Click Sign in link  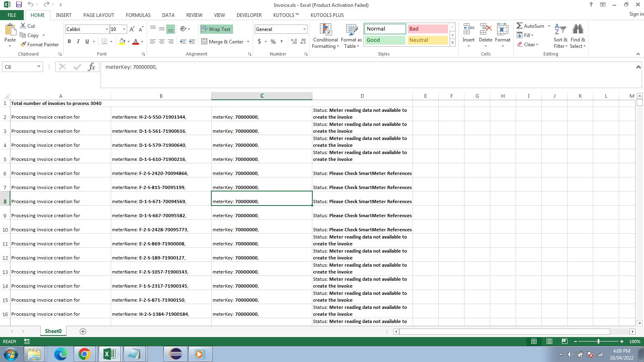point(636,14)
